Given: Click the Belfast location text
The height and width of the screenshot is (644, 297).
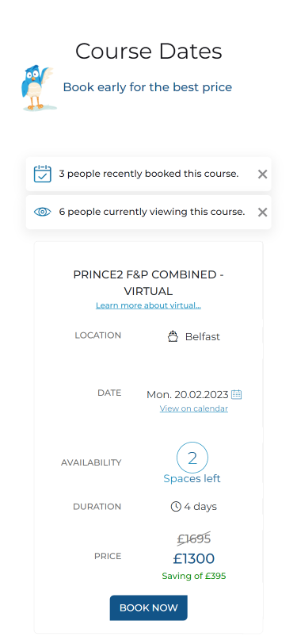Looking at the screenshot, I should pyautogui.click(x=203, y=337).
